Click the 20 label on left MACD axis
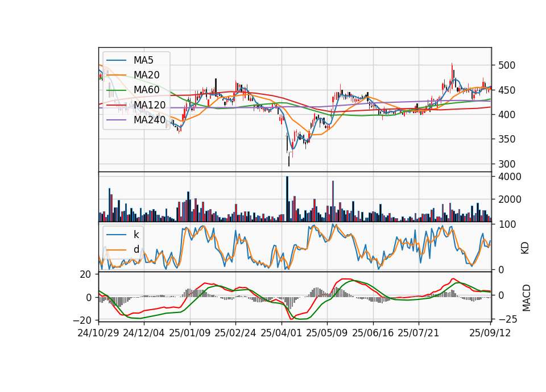546x392 pixels. tap(85, 274)
